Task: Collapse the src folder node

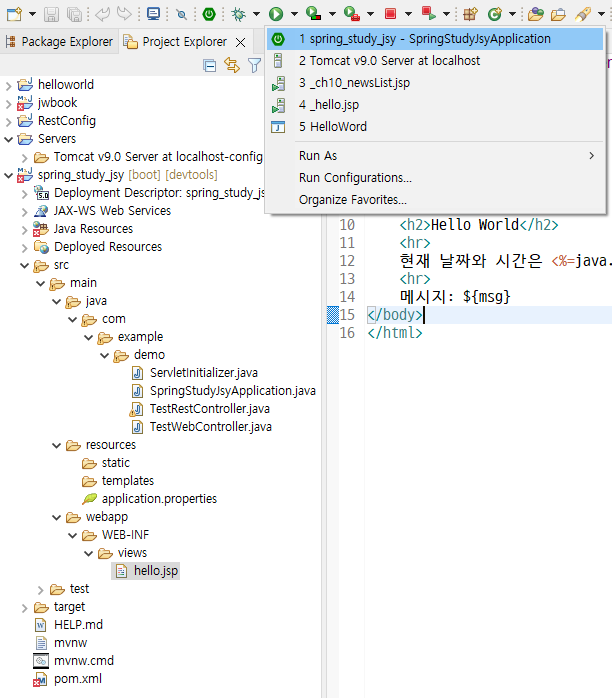Action: (24, 265)
